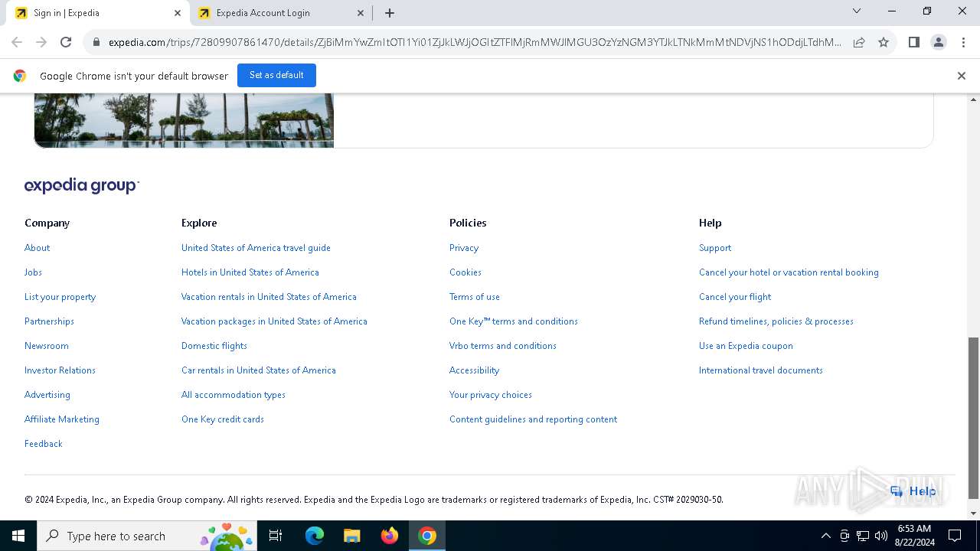
Task: Open United States of America travel guide
Action: point(256,248)
